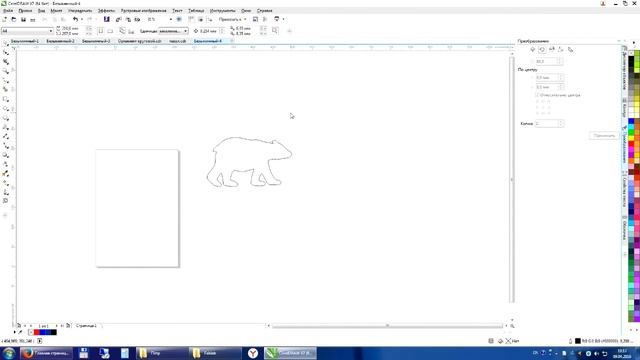
Task: Click the horizontal scrollbar of the canvas
Action: tap(387, 326)
